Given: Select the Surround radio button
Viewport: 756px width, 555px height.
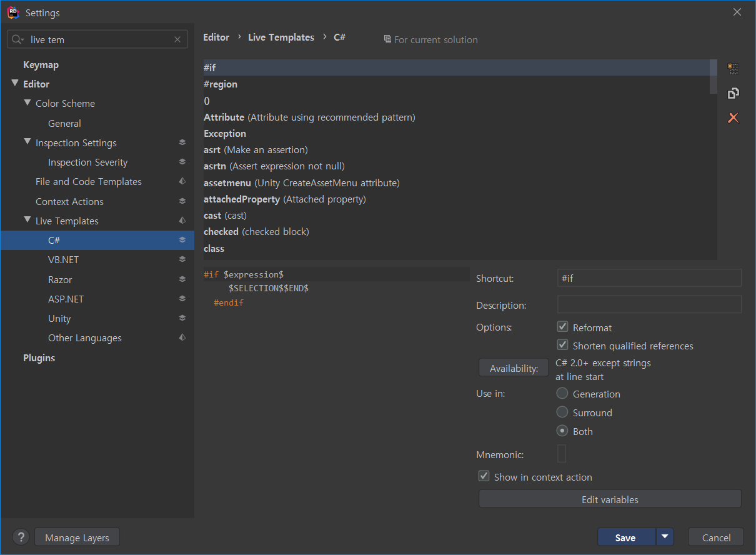Looking at the screenshot, I should pyautogui.click(x=562, y=412).
